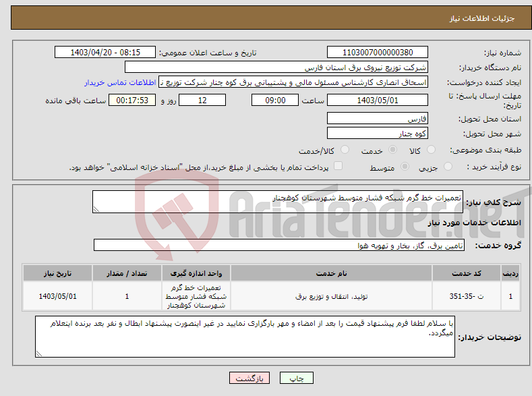Click the need number field 1103007000000380
Screen dimensions: 532x396
click(x=378, y=52)
